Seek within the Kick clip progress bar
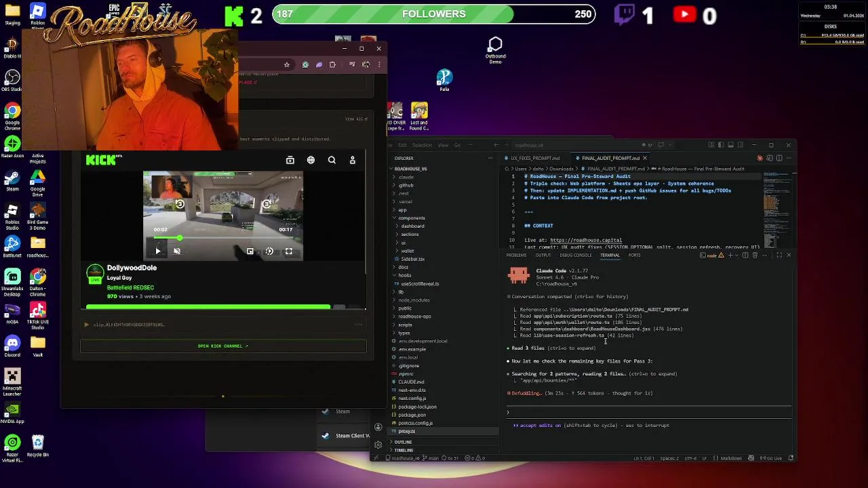The height and width of the screenshot is (488, 868). click(223, 238)
